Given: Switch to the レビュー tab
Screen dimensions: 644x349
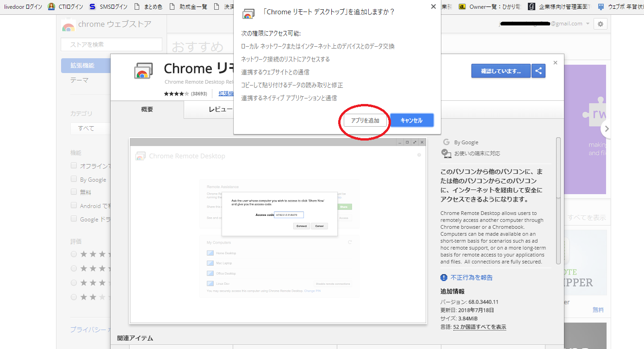Looking at the screenshot, I should (221, 109).
